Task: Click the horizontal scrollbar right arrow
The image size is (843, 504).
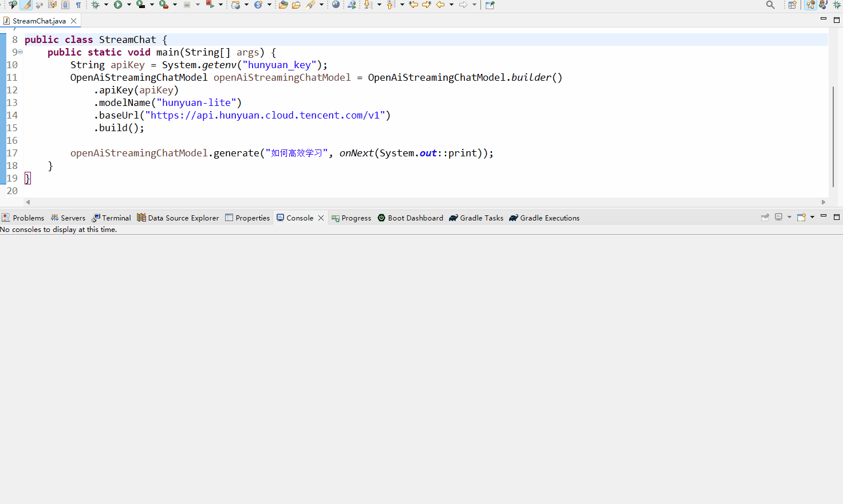Action: 824,202
